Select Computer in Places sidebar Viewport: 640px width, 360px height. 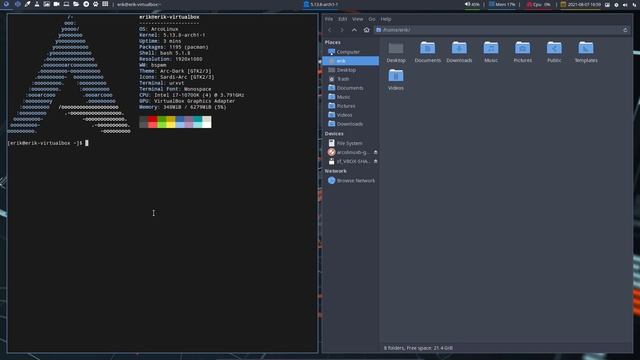[351, 52]
